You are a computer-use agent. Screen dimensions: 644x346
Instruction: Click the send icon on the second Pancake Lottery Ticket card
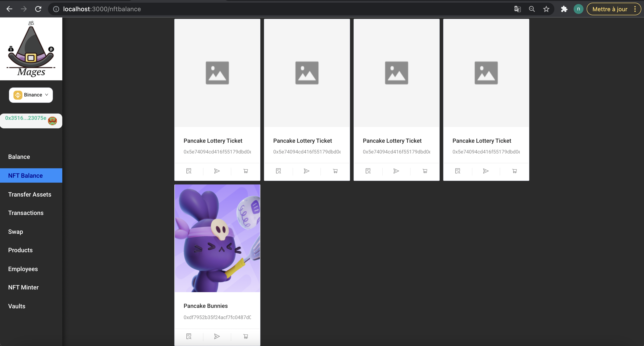[x=307, y=171]
